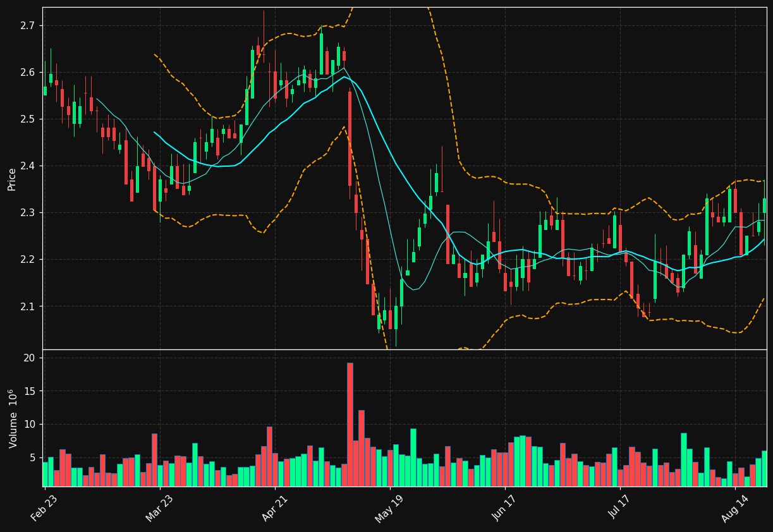Click the May 19 date label

(389, 507)
